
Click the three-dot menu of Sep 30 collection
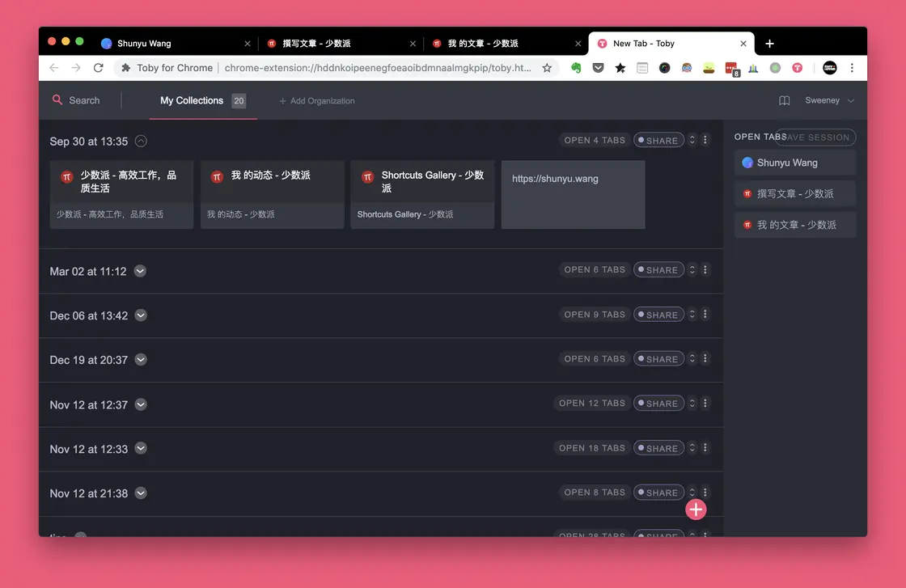[705, 139]
